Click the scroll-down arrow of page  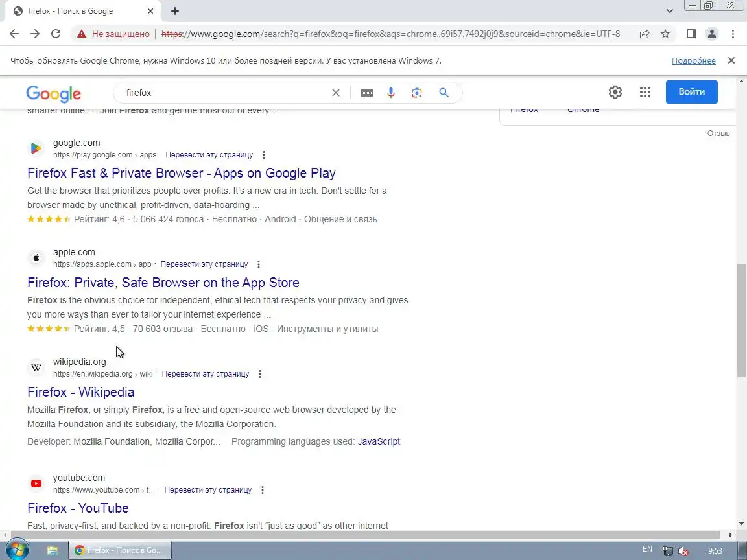coord(742,524)
